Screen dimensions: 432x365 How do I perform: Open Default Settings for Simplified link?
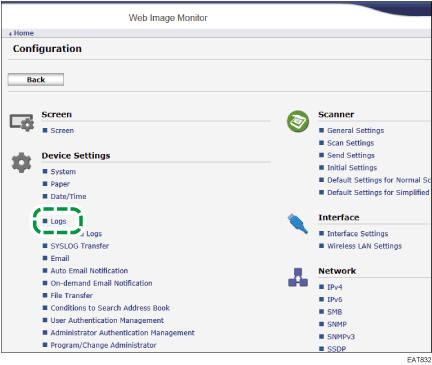(378, 192)
